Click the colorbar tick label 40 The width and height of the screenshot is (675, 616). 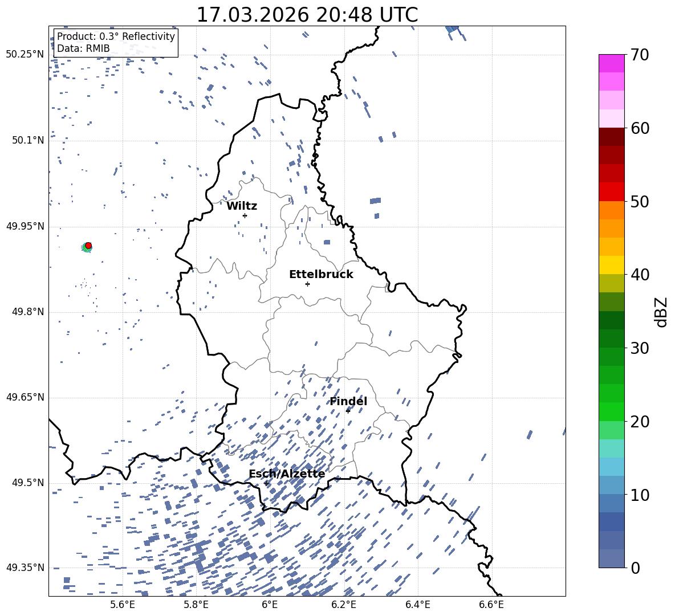tap(640, 275)
